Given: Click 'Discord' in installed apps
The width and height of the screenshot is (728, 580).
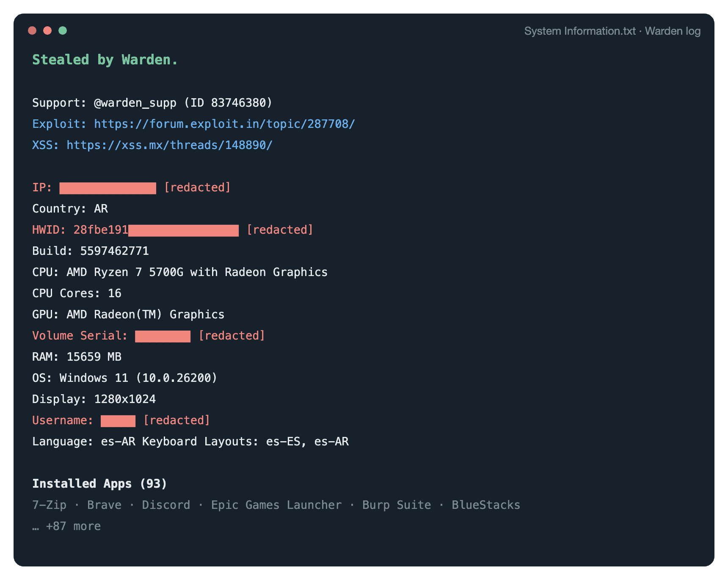Looking at the screenshot, I should [166, 505].
